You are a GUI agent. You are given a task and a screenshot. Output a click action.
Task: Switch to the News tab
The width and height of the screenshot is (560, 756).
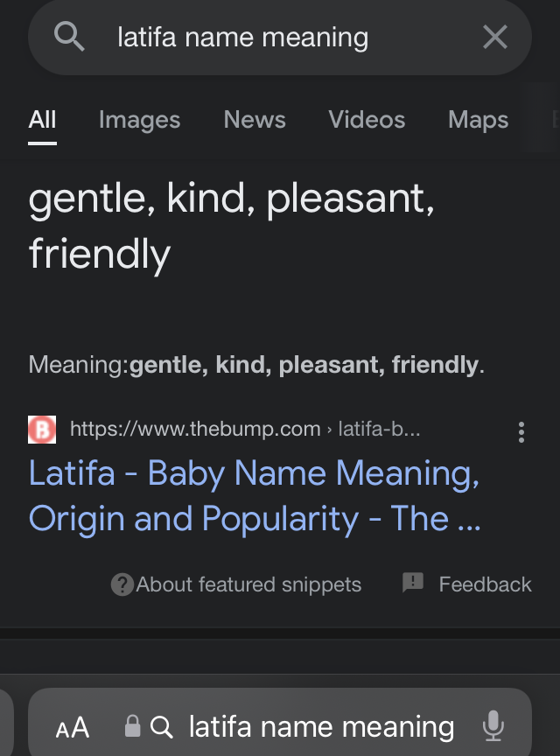[255, 119]
